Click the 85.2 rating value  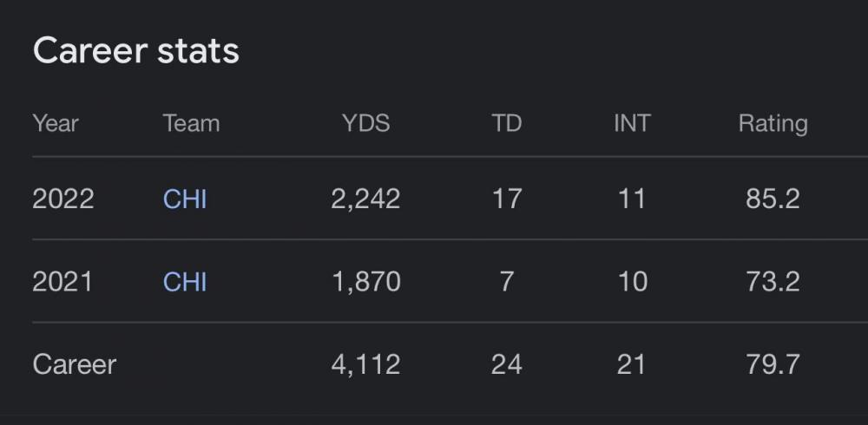pyautogui.click(x=773, y=199)
